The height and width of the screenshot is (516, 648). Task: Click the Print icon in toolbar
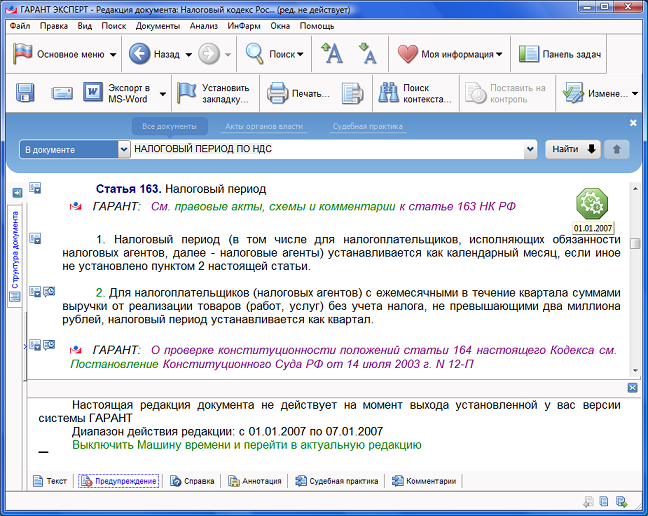click(x=277, y=94)
